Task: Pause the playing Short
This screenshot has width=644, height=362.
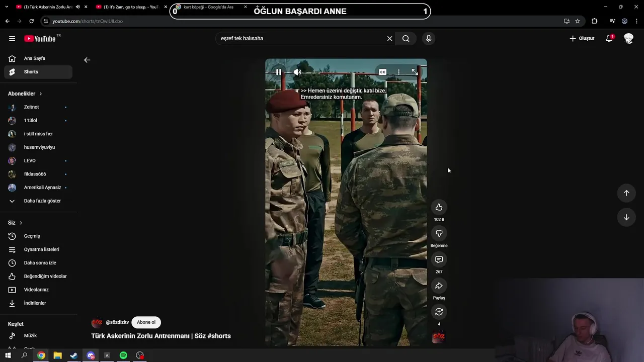Action: point(278,72)
